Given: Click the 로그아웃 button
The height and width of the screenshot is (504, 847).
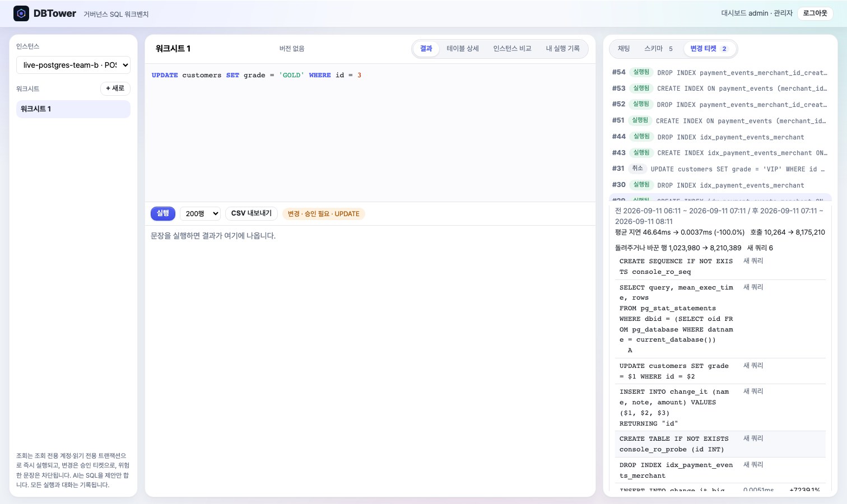Looking at the screenshot, I should point(815,13).
